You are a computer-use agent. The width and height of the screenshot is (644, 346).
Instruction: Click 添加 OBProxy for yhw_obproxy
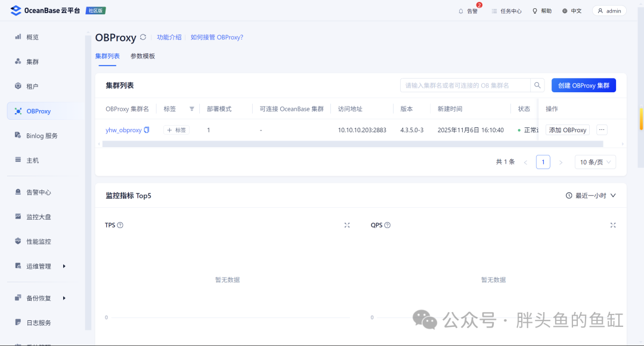tap(568, 130)
